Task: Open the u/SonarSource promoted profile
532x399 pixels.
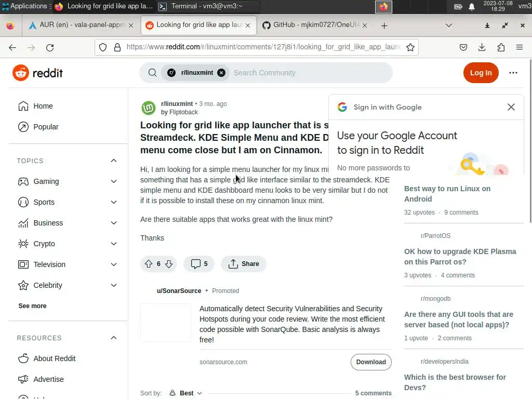Action: (179, 291)
